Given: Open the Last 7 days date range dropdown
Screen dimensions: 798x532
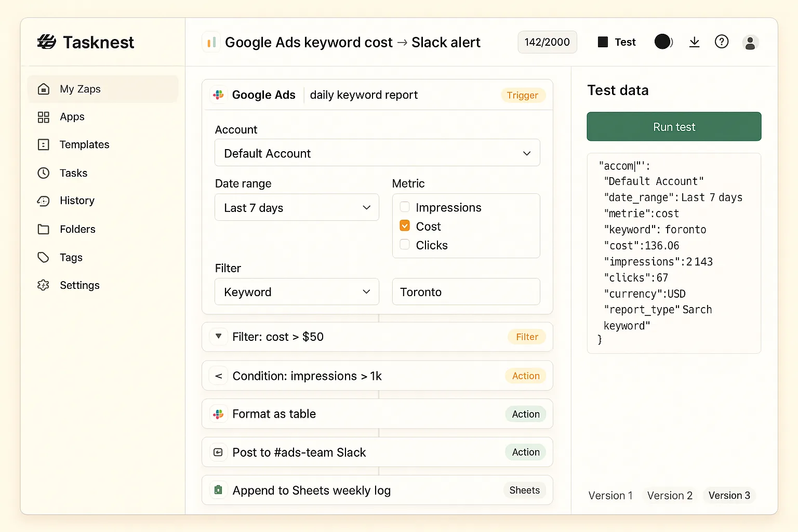Looking at the screenshot, I should tap(297, 207).
